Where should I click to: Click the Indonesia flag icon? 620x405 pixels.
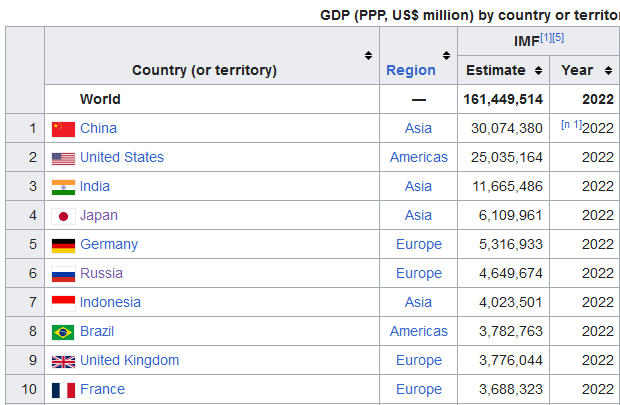point(63,303)
